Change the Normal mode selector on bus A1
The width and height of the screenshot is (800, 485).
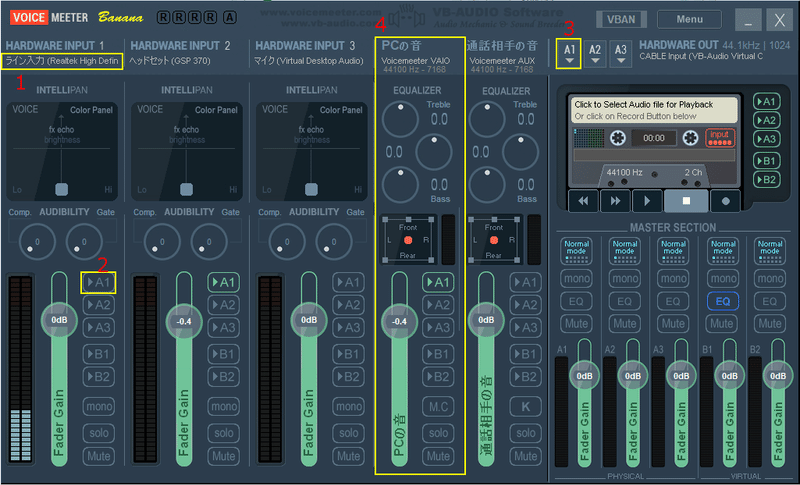pos(576,251)
